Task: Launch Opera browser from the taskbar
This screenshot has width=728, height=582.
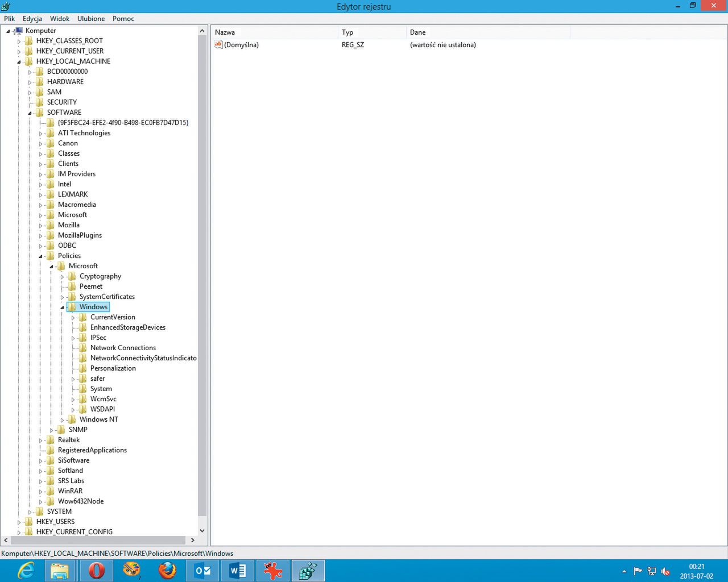Action: pyautogui.click(x=96, y=571)
